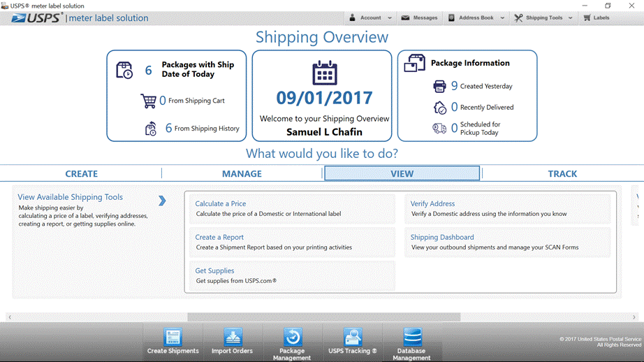Open the Package Management icon

click(292, 345)
